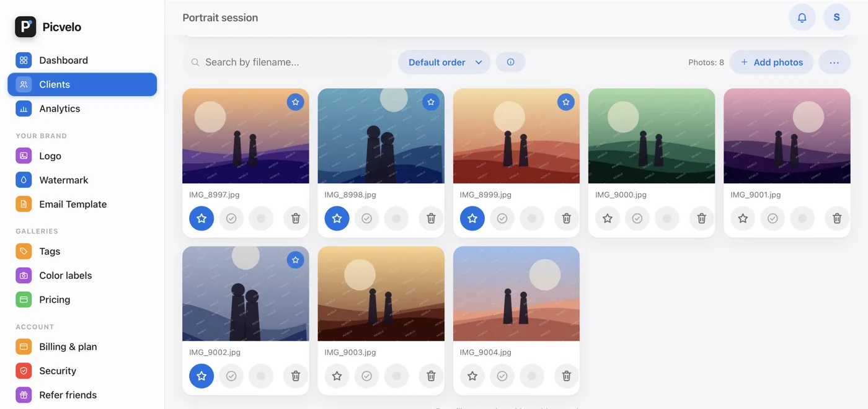Click the IMG_9003.jpg filename text

click(350, 352)
